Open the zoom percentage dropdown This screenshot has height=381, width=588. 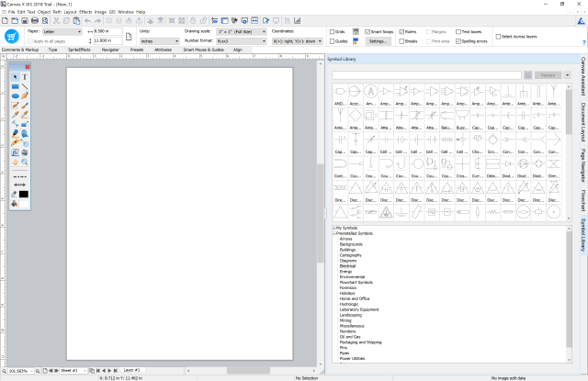tap(31, 371)
